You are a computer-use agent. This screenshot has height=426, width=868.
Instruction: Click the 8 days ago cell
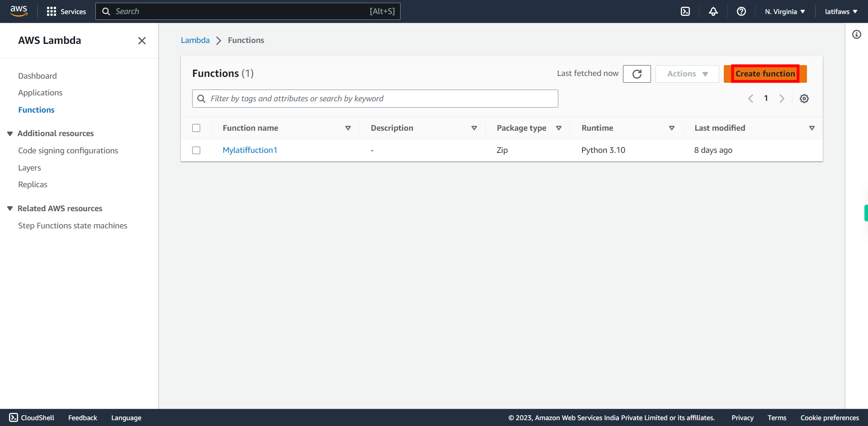click(x=713, y=150)
